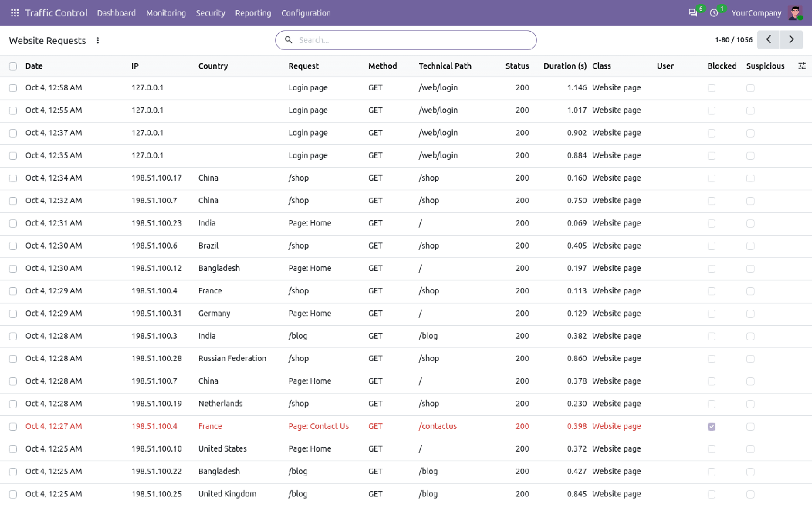Screen dimensions: 812x508
Task: Open the apps grid menu icon
Action: click(15, 13)
